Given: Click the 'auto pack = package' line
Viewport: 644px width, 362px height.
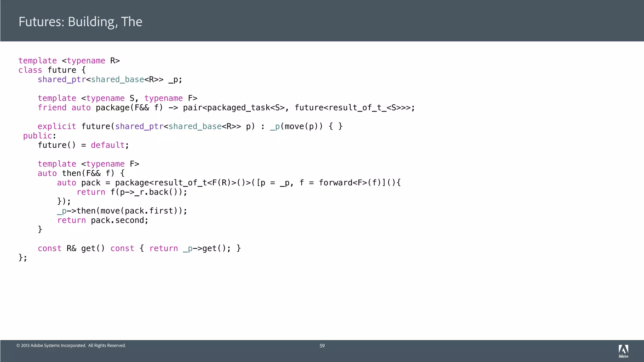Looking at the screenshot, I should pyautogui.click(x=229, y=183).
